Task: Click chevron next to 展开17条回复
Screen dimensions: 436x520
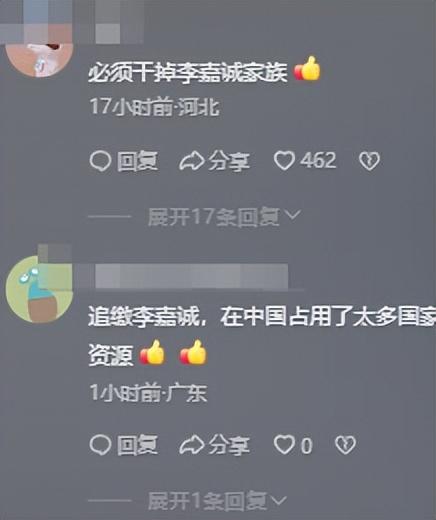Action: pyautogui.click(x=293, y=215)
